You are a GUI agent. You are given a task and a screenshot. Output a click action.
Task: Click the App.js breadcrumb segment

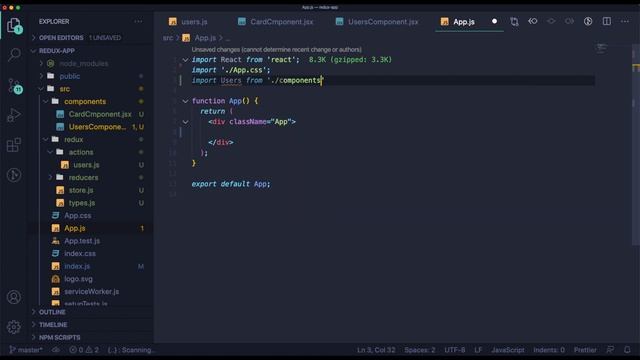coord(205,38)
